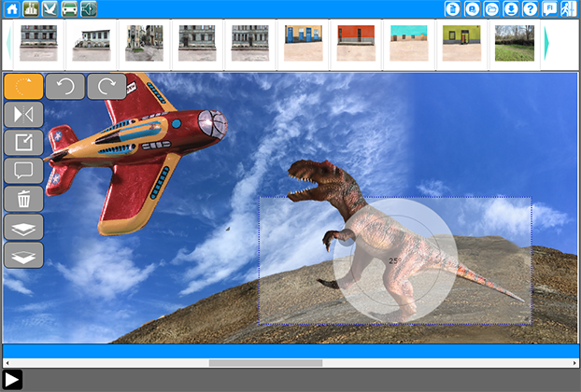Open the sound/speaker category icon
The width and height of the screenshot is (581, 392).
tap(89, 9)
